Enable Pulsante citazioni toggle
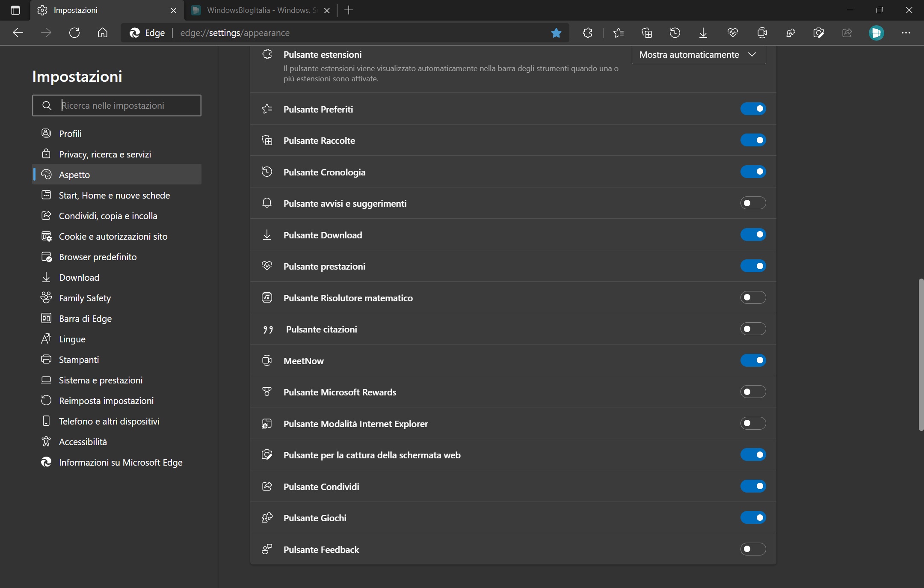The width and height of the screenshot is (924, 588). pyautogui.click(x=753, y=329)
